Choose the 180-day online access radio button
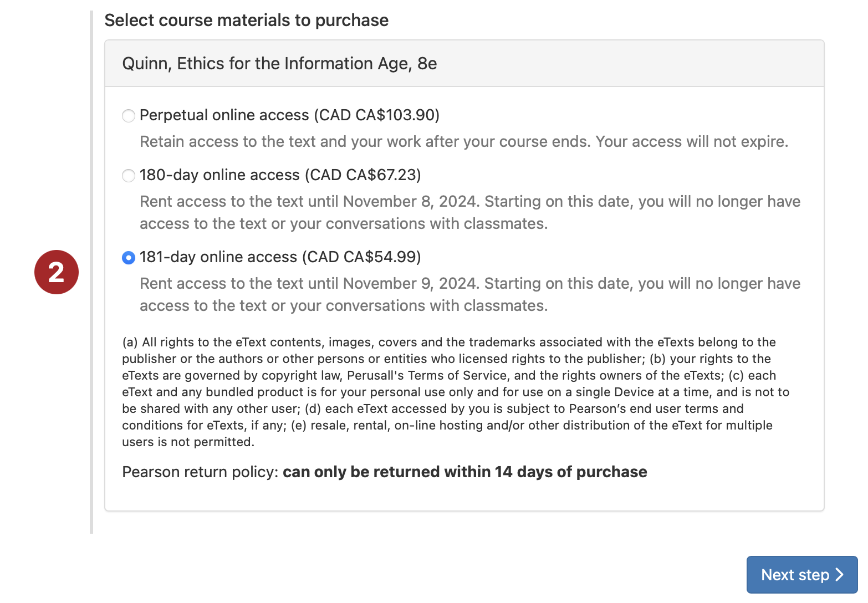Image resolution: width=868 pixels, height=603 pixels. click(129, 176)
